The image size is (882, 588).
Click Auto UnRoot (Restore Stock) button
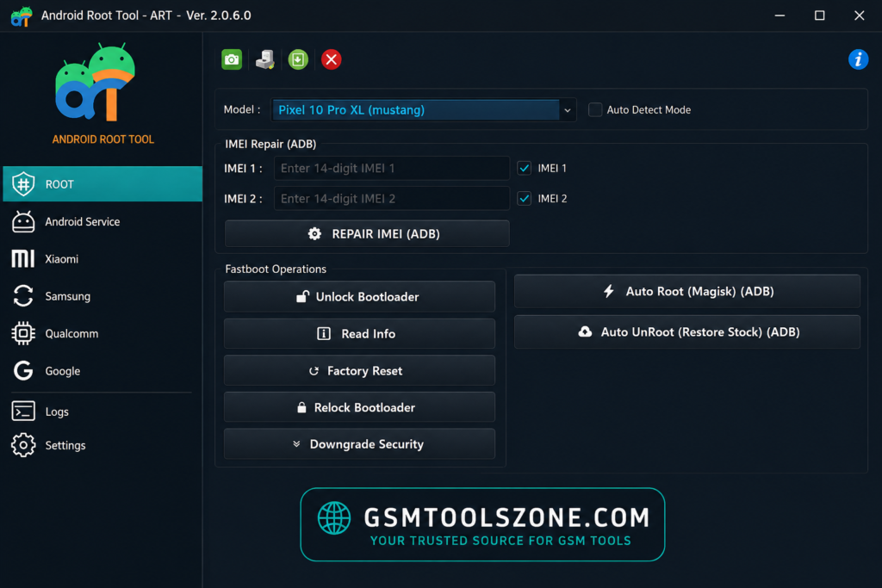(x=686, y=331)
